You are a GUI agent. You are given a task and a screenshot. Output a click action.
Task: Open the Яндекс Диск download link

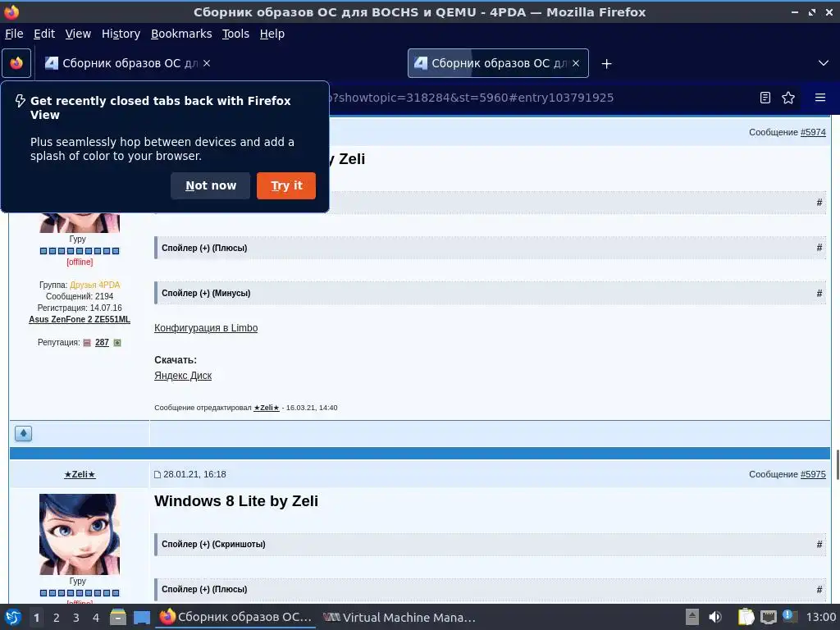click(183, 376)
